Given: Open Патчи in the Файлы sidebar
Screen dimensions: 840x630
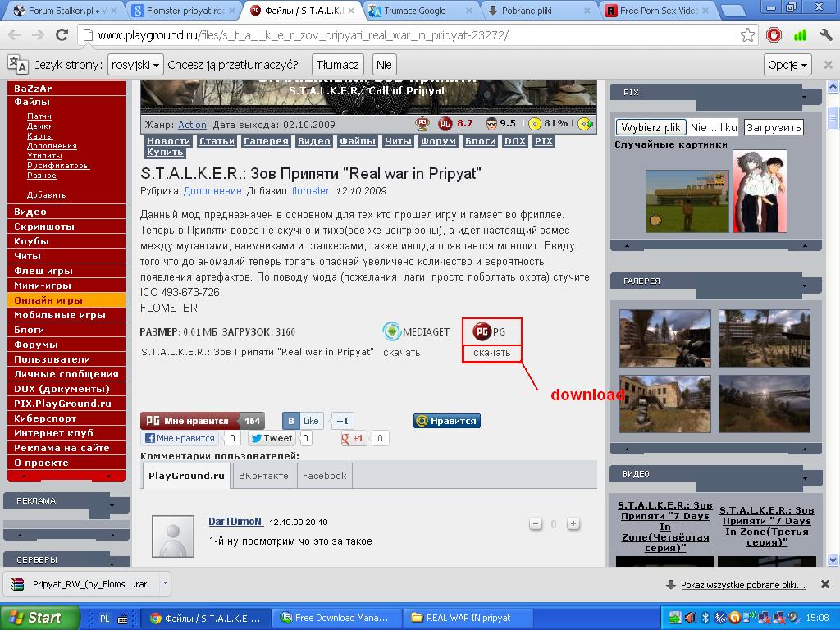Looking at the screenshot, I should 39,116.
